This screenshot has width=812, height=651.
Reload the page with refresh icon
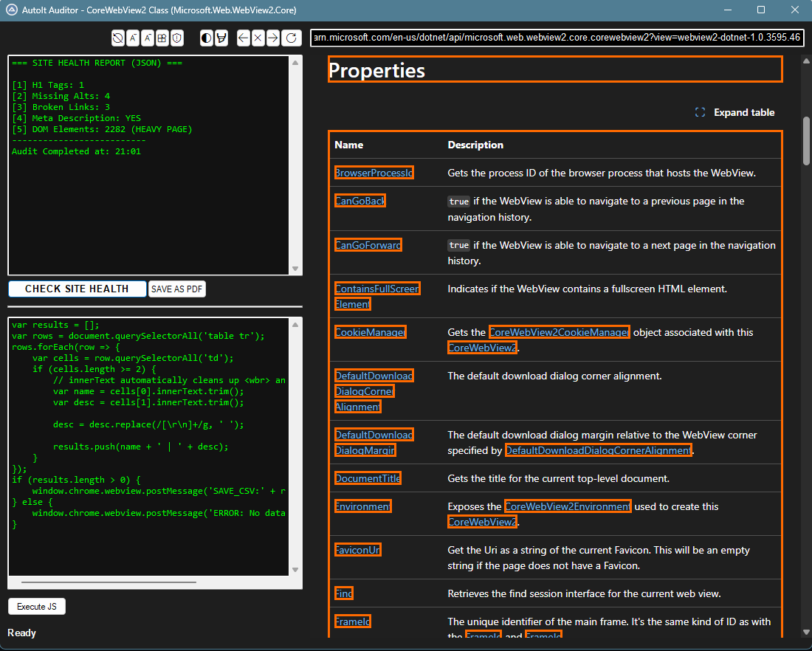pyautogui.click(x=292, y=38)
